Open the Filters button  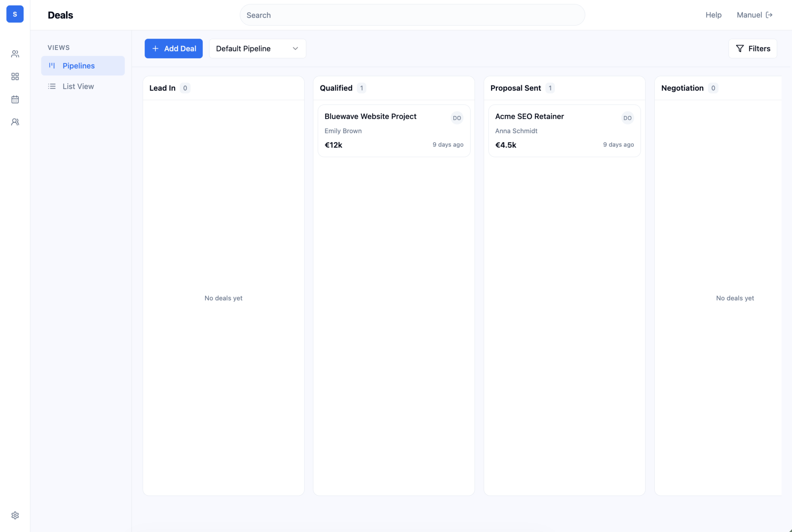pos(753,49)
